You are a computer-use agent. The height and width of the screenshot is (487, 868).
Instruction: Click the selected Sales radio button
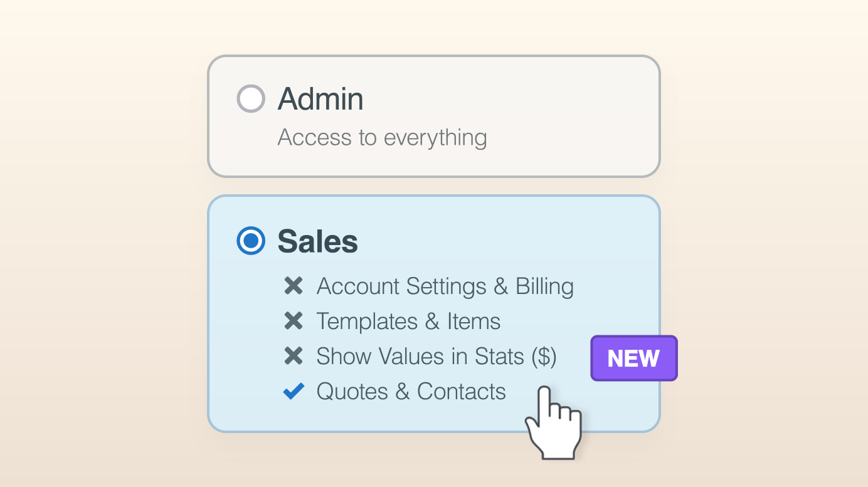(x=251, y=241)
